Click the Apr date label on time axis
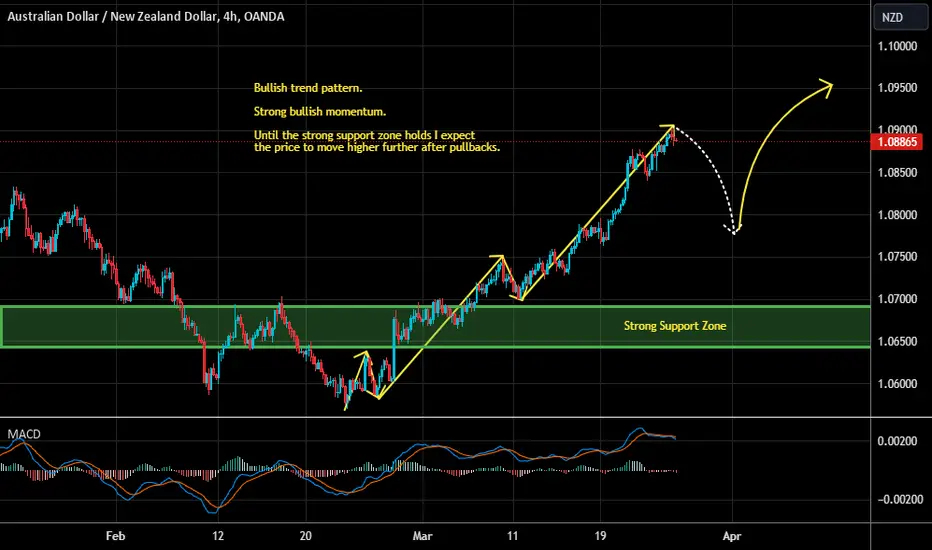Image resolution: width=932 pixels, height=550 pixels. click(x=732, y=536)
